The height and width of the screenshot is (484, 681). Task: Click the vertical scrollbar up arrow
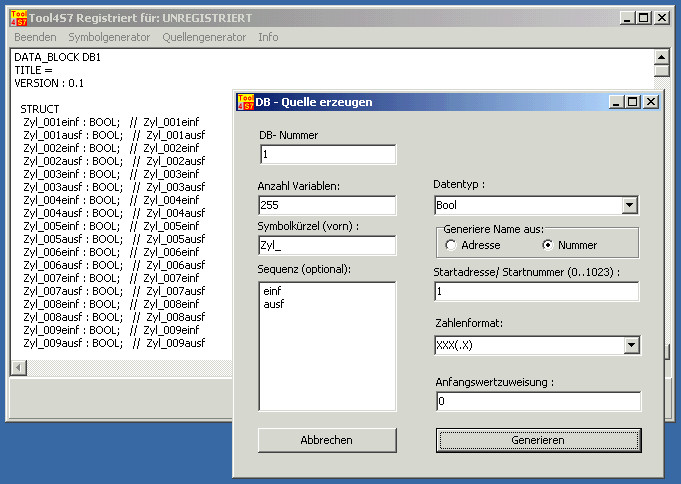pos(661,57)
